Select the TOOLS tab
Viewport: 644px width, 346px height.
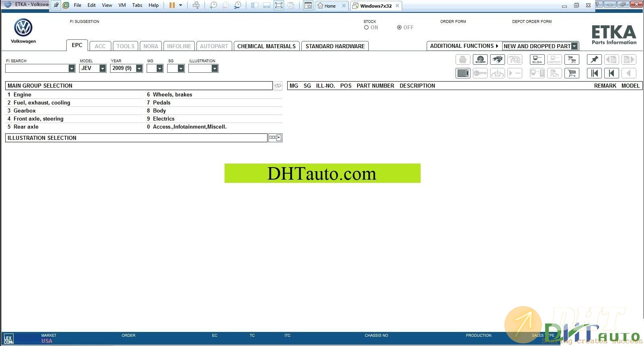(125, 46)
